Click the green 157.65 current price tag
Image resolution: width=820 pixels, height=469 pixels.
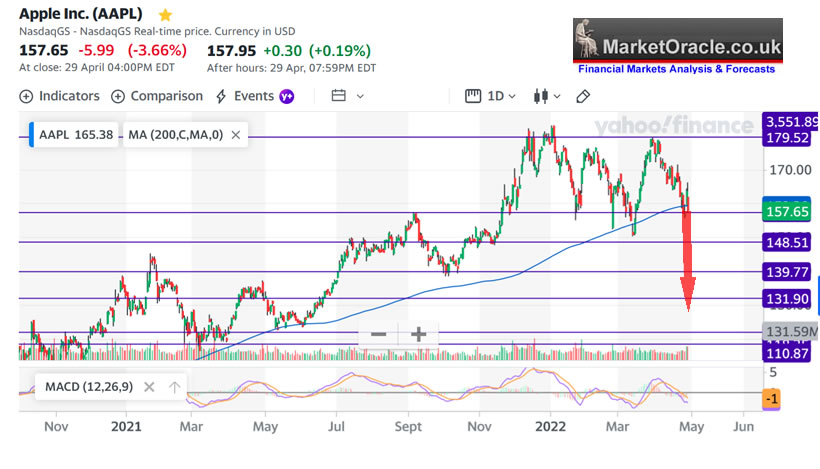click(787, 212)
